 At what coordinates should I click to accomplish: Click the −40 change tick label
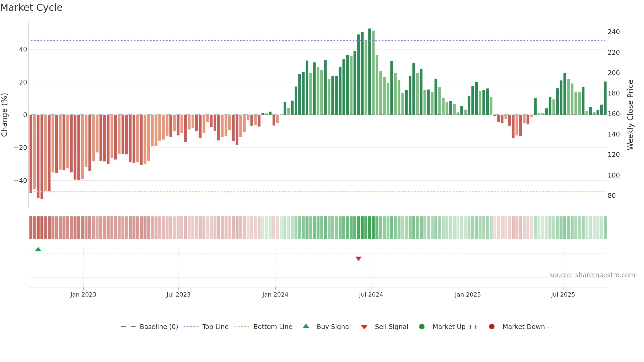click(20, 180)
